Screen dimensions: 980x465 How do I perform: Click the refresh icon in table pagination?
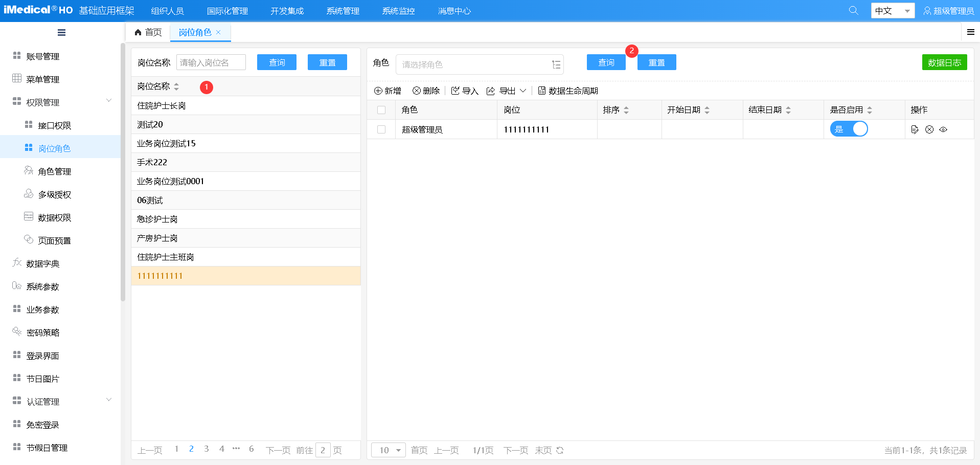tap(560, 450)
